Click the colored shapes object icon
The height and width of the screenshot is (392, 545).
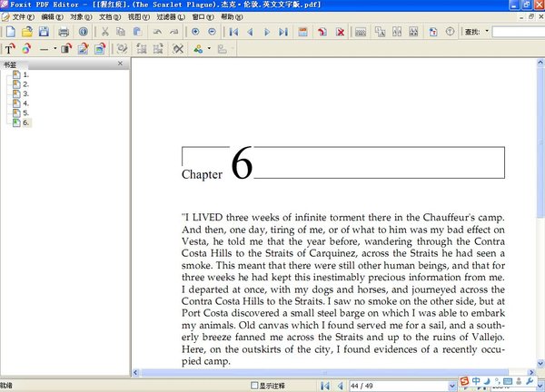click(198, 49)
